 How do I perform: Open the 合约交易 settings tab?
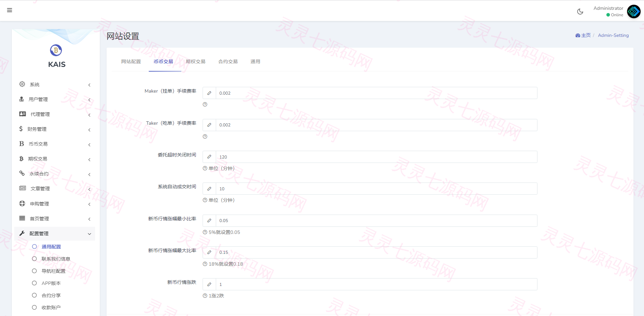pos(228,62)
